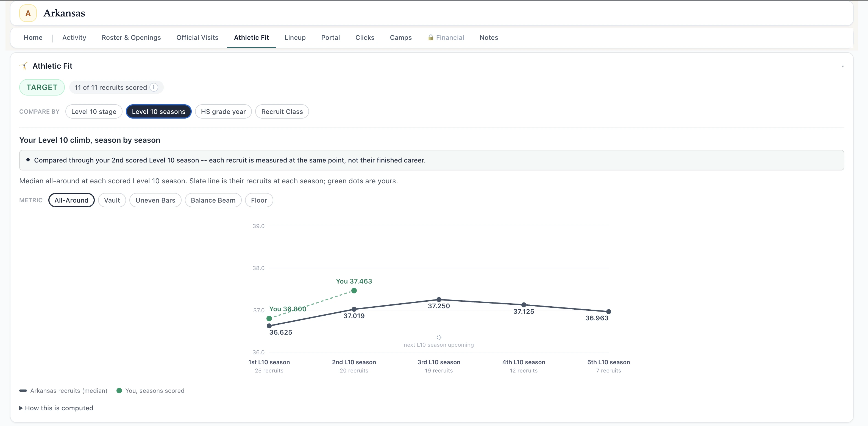The height and width of the screenshot is (426, 868).
Task: Click the '3rd L10 season' axis label
Action: [x=439, y=362]
